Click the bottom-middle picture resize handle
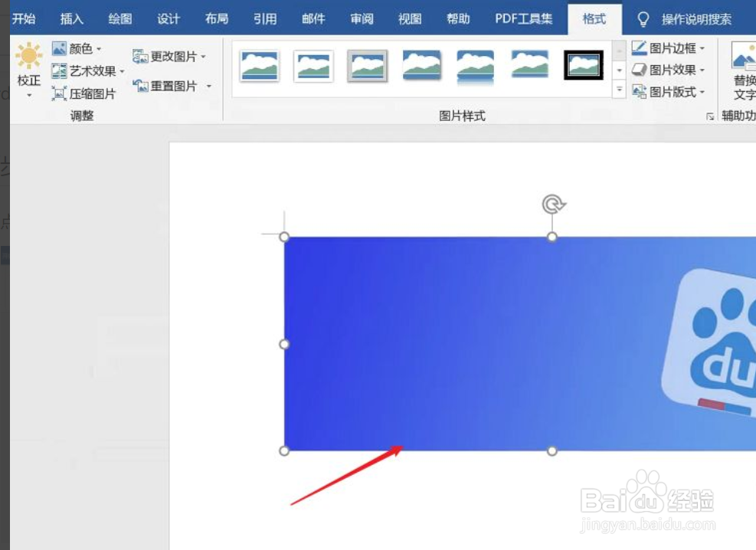 pyautogui.click(x=552, y=450)
